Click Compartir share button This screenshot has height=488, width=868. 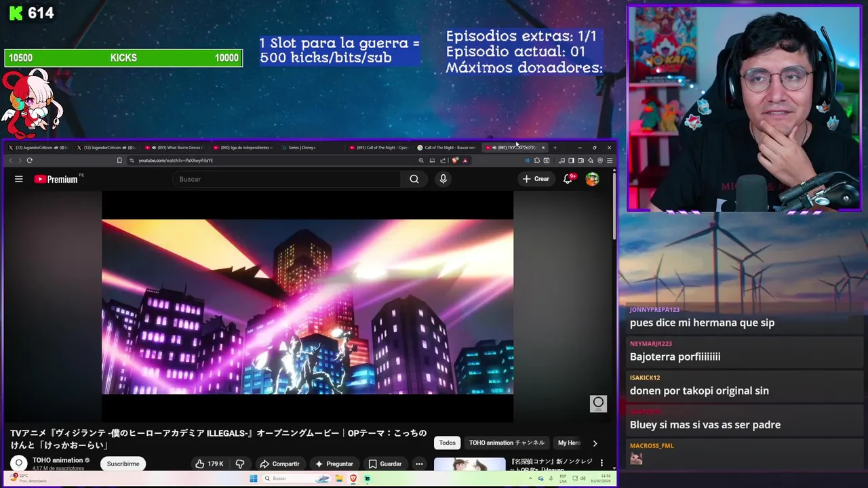[279, 464]
